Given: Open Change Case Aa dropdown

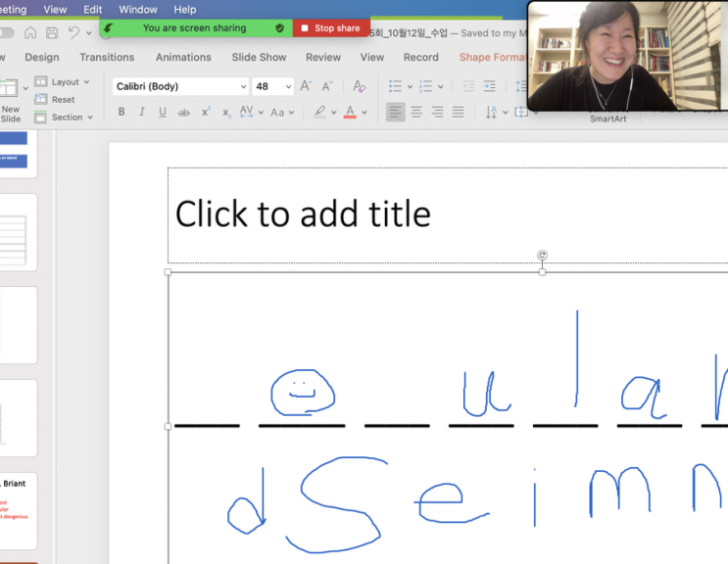Looking at the screenshot, I should [x=282, y=113].
